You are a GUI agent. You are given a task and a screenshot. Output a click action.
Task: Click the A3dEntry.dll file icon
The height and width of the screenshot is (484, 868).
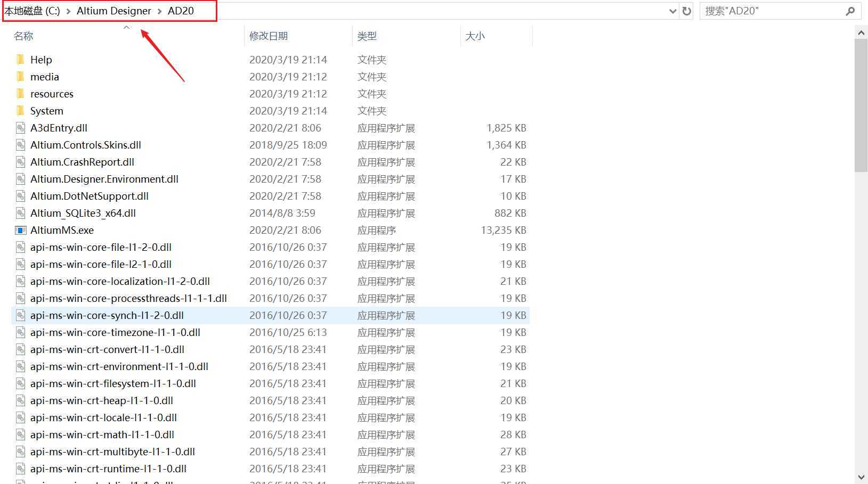coord(20,128)
